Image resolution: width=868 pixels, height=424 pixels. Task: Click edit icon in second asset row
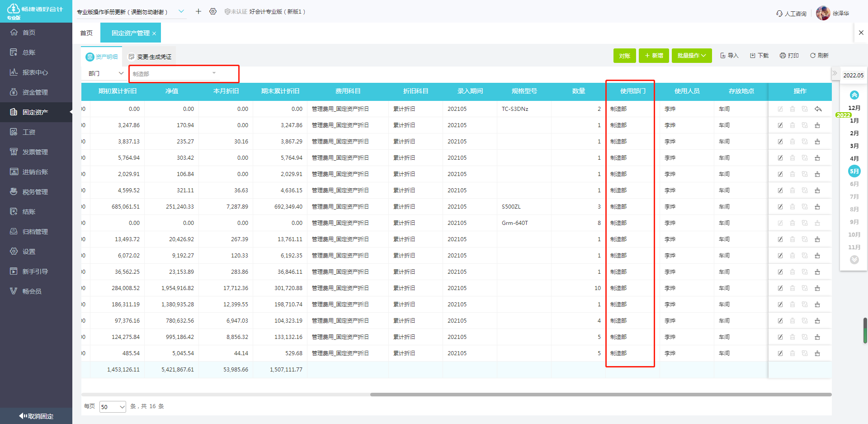point(780,125)
